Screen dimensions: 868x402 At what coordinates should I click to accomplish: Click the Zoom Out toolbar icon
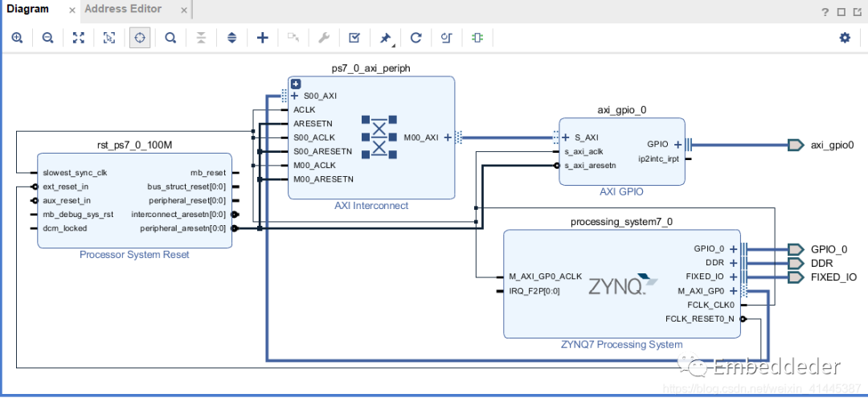[x=47, y=38]
